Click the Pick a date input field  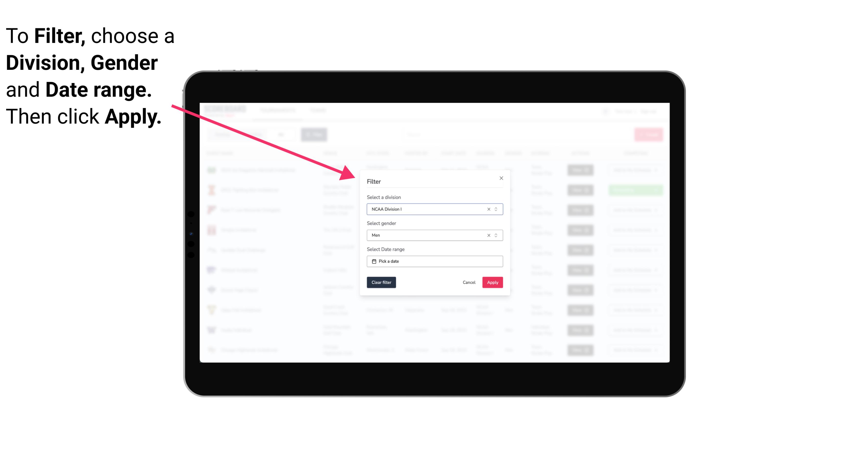point(434,261)
